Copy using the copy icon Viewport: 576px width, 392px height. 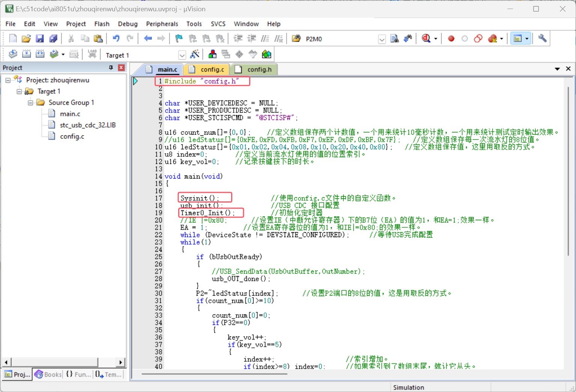point(85,39)
